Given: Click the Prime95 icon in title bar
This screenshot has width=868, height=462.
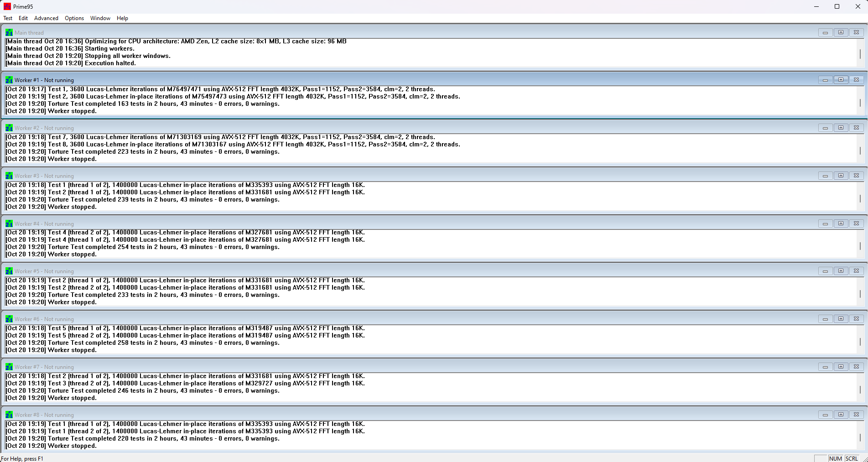Looking at the screenshot, I should click(x=7, y=6).
